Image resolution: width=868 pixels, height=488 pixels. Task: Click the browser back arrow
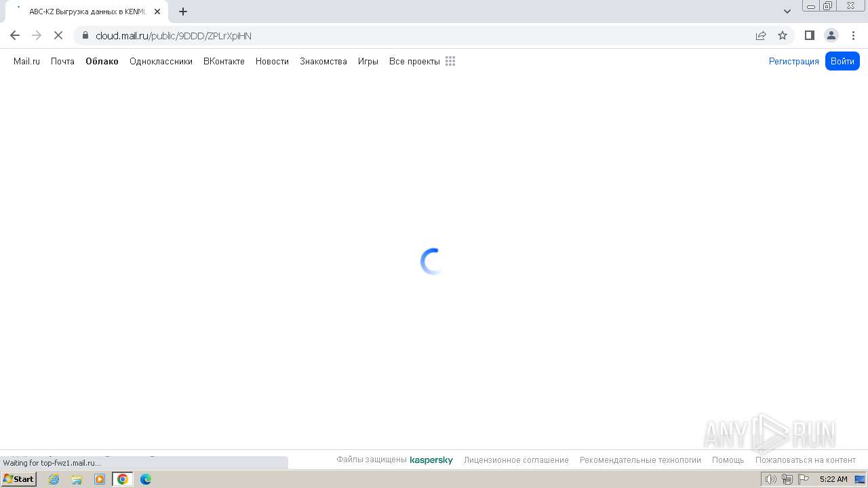coord(15,35)
